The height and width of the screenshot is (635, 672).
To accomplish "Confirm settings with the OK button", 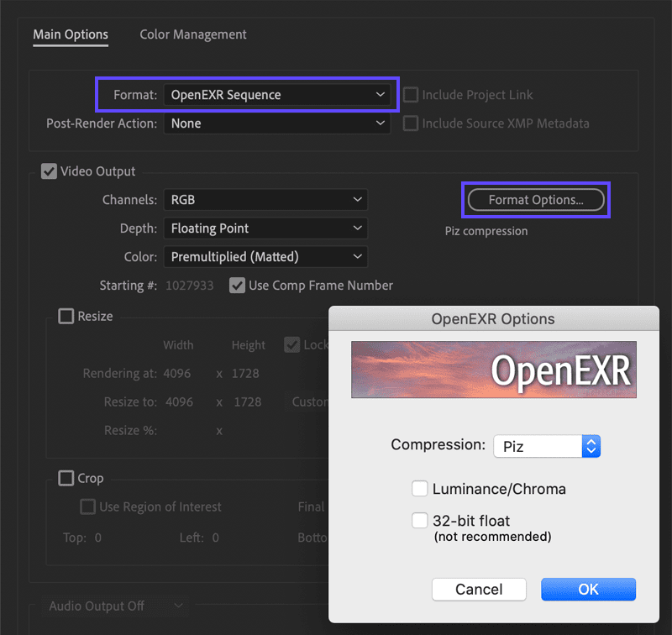I will pyautogui.click(x=588, y=589).
